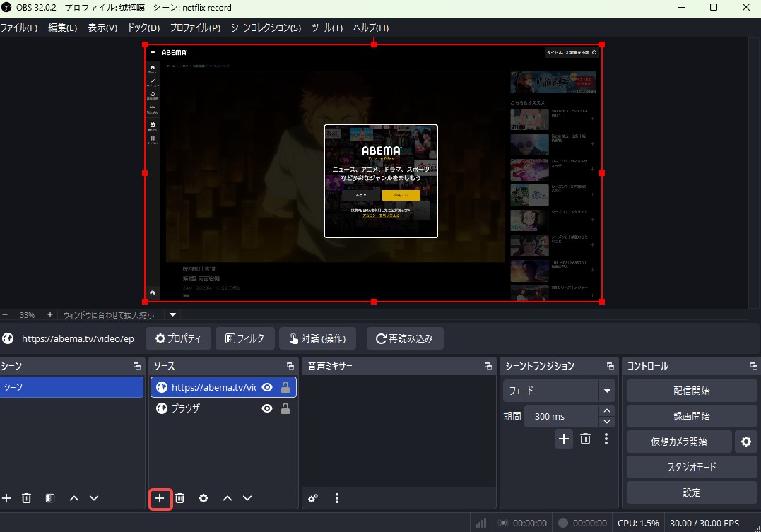The width and height of the screenshot is (761, 532).
Task: Open advanced audio properties gear in mixer
Action: [x=312, y=498]
